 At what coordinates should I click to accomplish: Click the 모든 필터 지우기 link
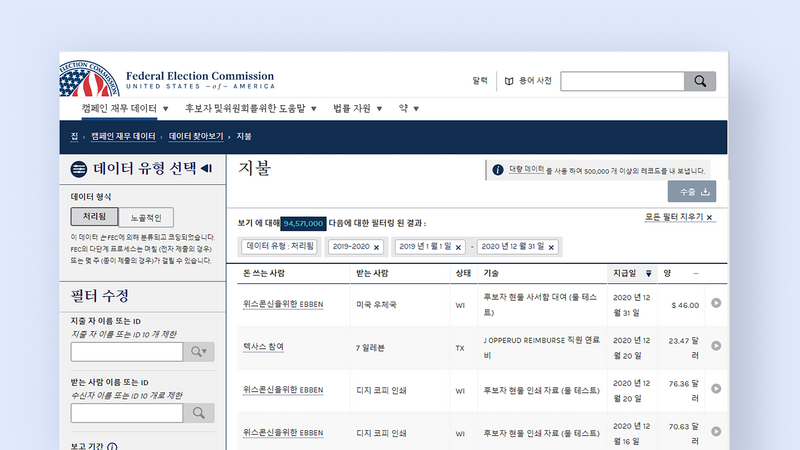click(680, 217)
